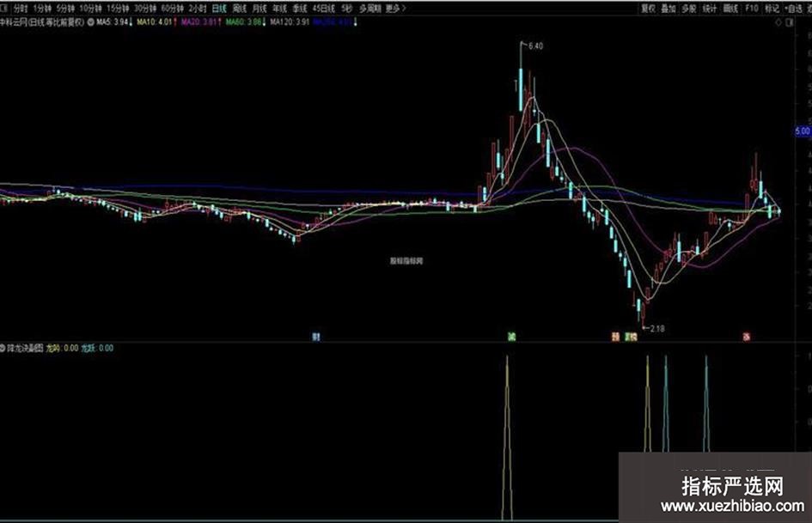This screenshot has width=812, height=523.
Task: Select the 45日线 timeframe
Action: coord(324,9)
